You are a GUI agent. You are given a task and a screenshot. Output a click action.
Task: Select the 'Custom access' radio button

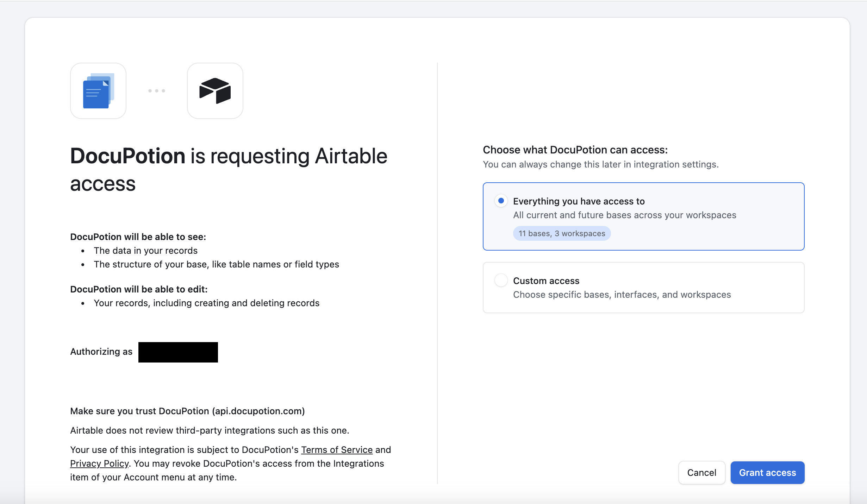[x=501, y=280]
